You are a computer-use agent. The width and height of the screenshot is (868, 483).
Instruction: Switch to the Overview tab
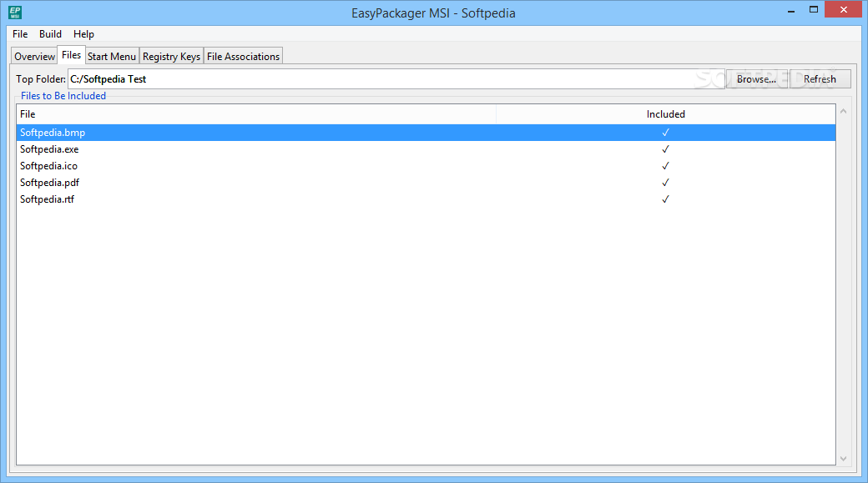[x=34, y=57]
